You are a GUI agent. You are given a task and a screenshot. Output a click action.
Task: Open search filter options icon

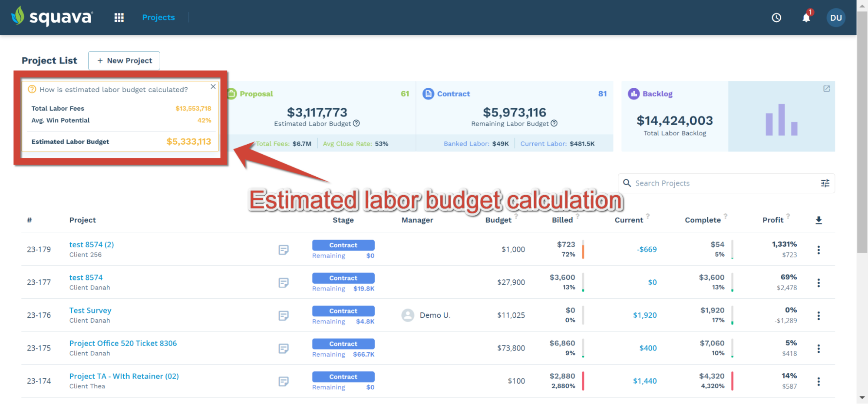(825, 183)
